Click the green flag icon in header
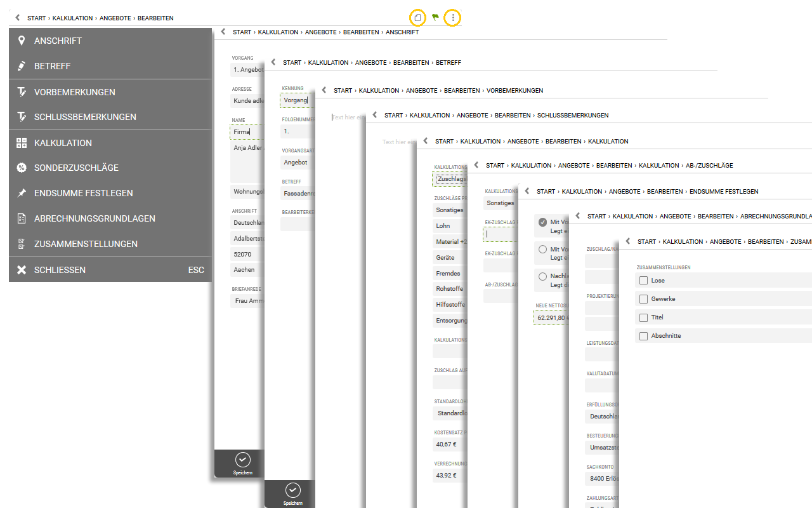 [435, 18]
